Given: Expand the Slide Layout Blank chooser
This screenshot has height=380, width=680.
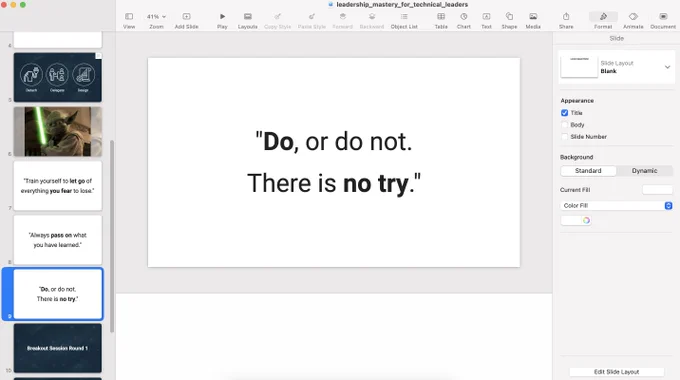Looking at the screenshot, I should (667, 67).
